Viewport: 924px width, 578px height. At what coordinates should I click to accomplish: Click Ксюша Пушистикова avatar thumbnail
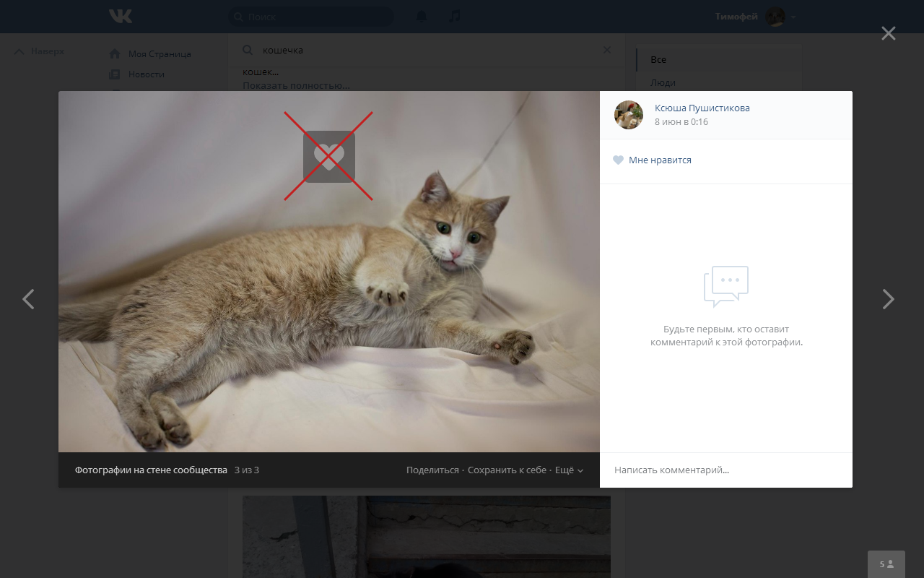628,115
